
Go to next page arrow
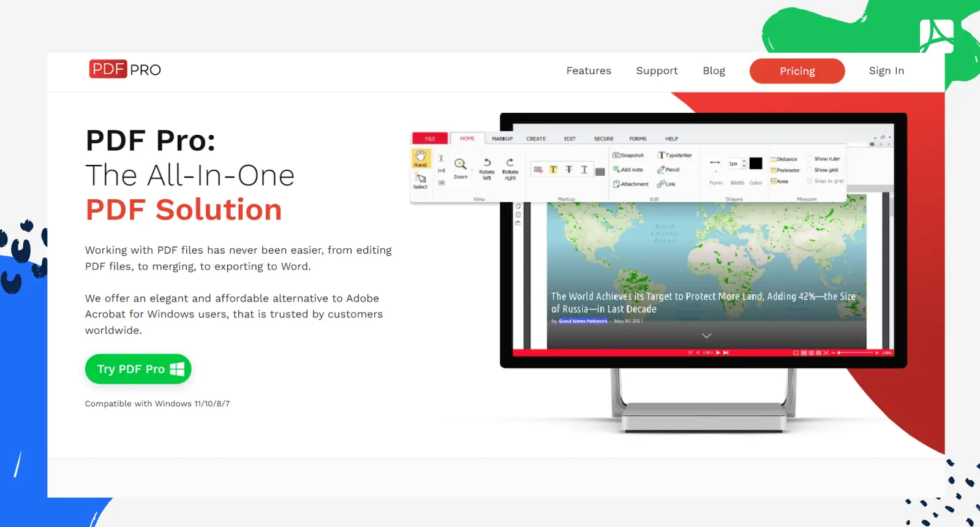(x=718, y=352)
